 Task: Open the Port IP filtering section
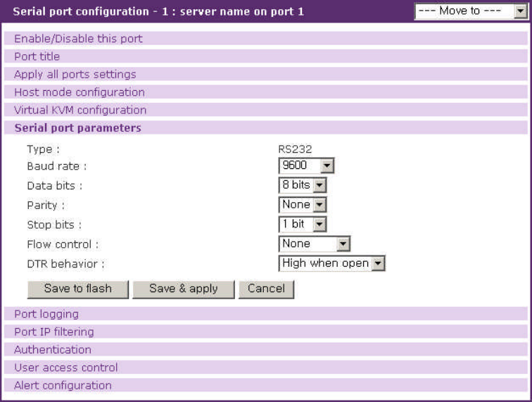click(54, 332)
